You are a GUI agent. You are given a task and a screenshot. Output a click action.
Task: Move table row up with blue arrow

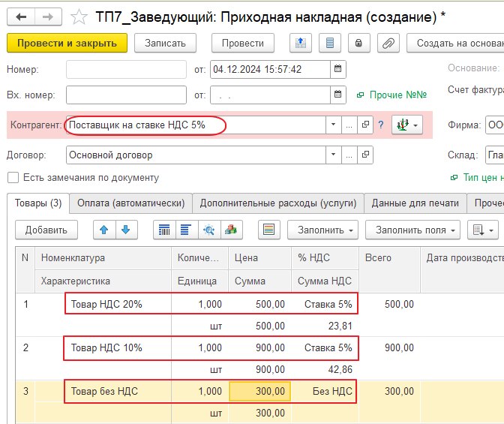pos(103,230)
